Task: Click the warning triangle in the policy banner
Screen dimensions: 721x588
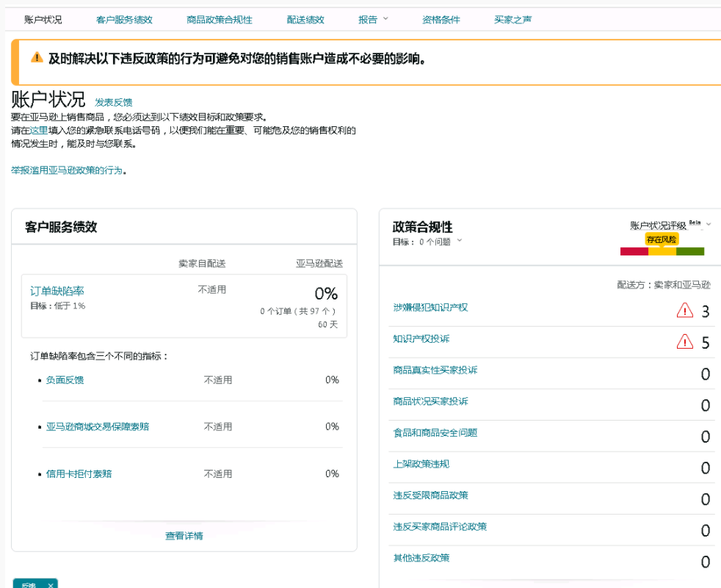Action: pyautogui.click(x=37, y=58)
